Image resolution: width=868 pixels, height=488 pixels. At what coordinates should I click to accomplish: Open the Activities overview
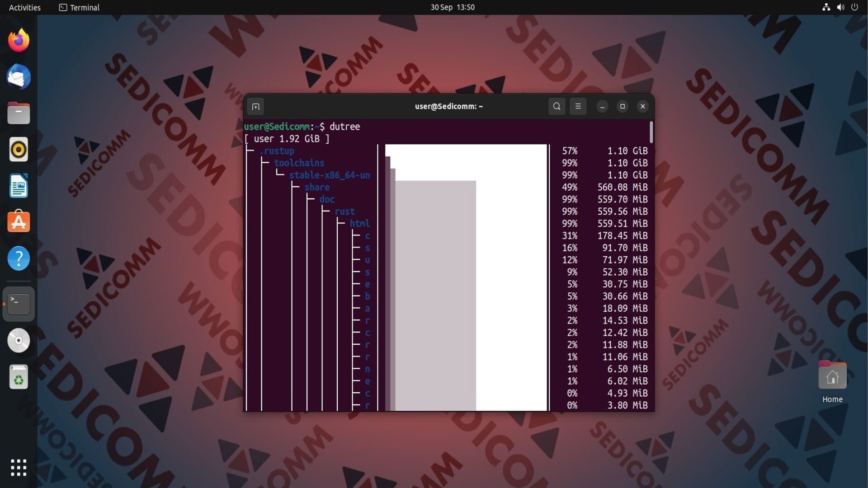[x=25, y=7]
